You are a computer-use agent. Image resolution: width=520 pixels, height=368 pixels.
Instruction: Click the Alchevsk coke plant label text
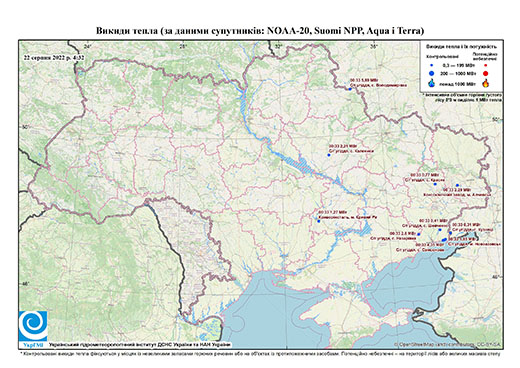[457, 192]
